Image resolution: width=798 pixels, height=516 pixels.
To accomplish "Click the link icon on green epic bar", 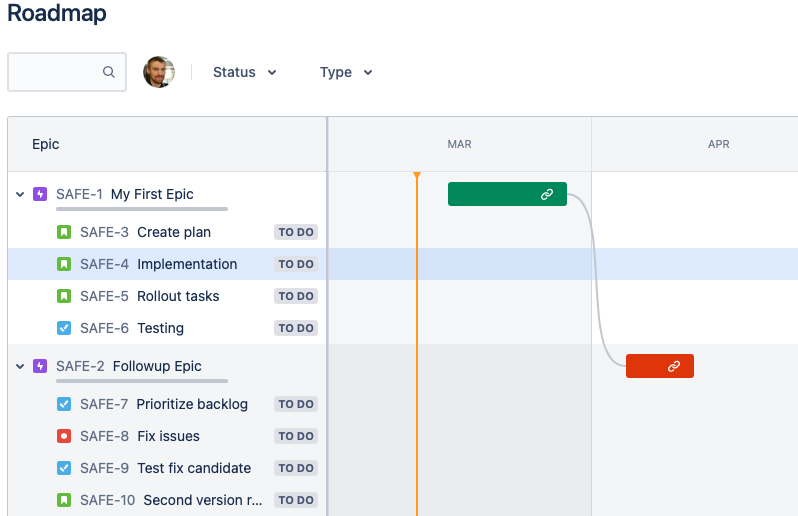I will [x=547, y=194].
